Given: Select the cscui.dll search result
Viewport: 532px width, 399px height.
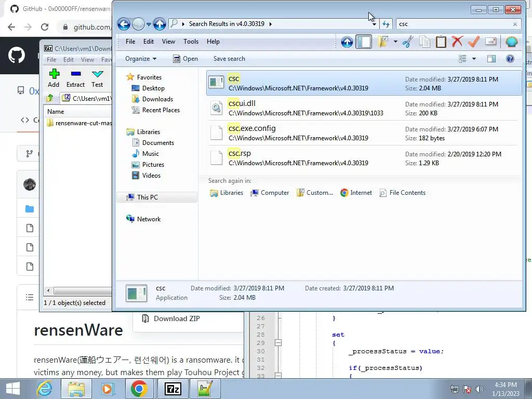Looking at the screenshot, I should click(x=364, y=108).
